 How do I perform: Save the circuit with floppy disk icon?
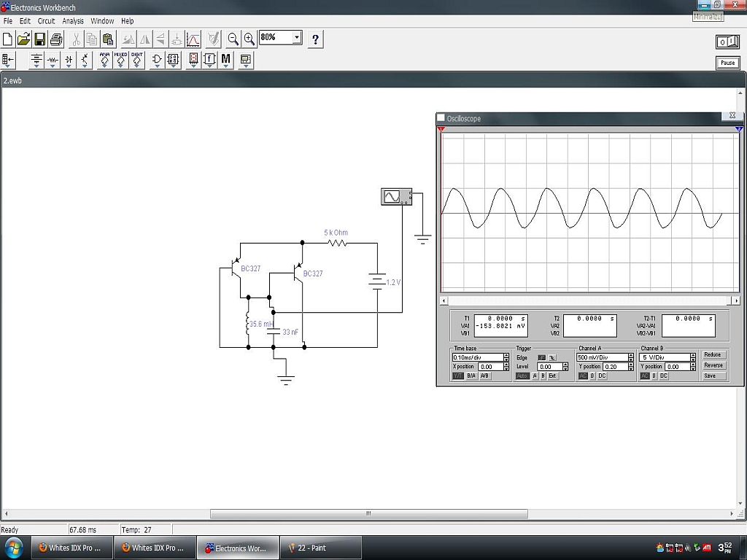point(40,39)
